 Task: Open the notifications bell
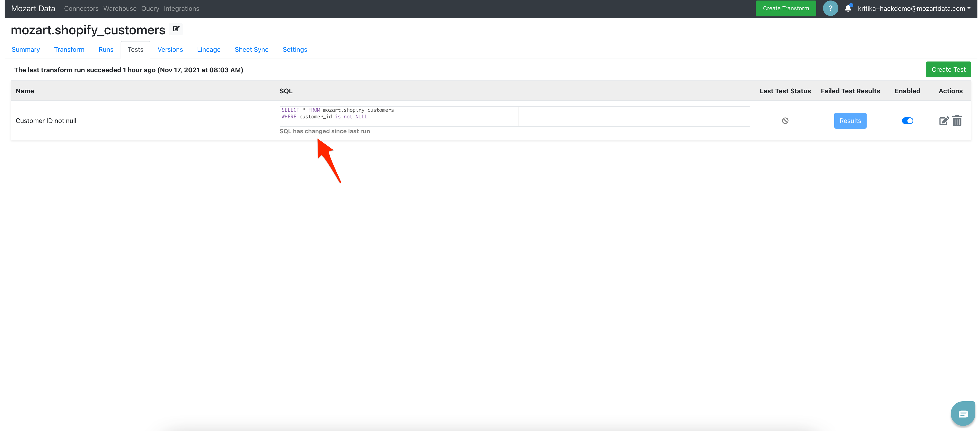pyautogui.click(x=848, y=8)
